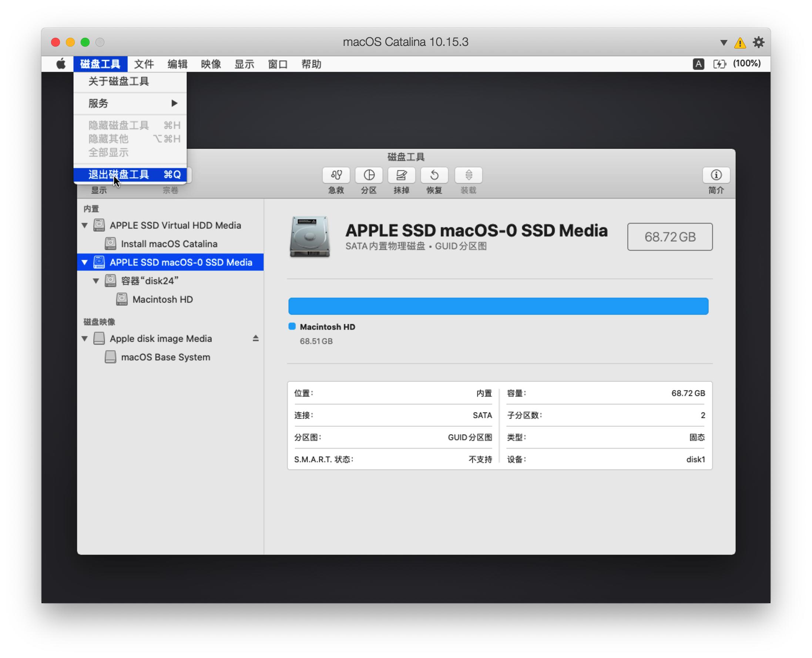Open the gear settings icon in title bar
This screenshot has width=812, height=658.
point(758,42)
